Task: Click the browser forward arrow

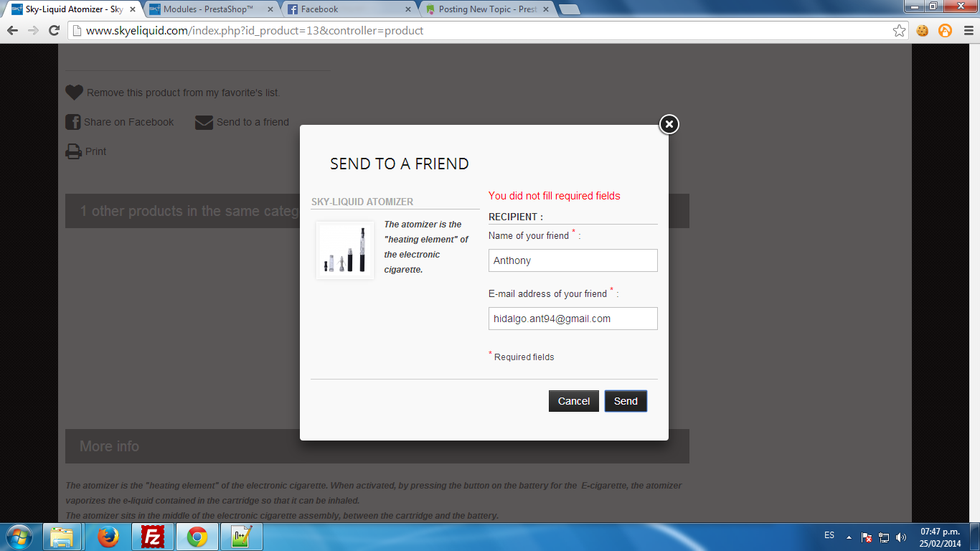Action: [x=33, y=30]
